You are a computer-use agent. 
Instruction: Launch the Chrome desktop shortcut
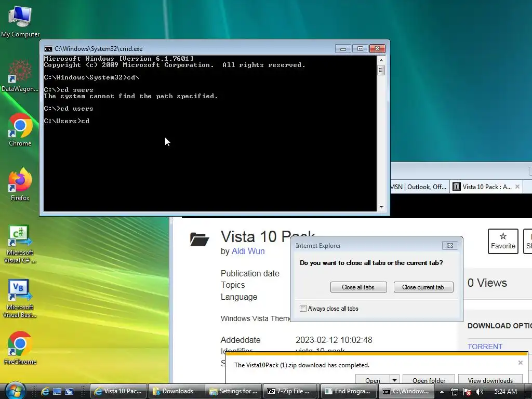pos(20,130)
